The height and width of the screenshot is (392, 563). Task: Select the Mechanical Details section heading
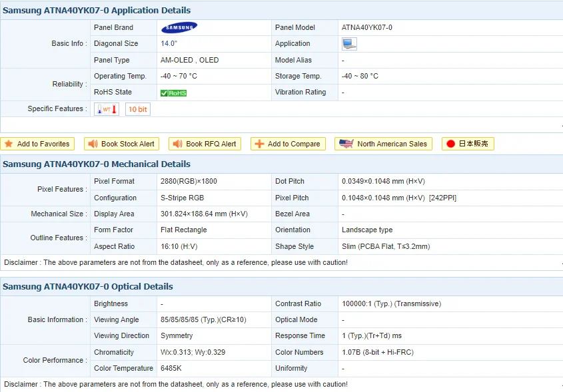coord(97,164)
